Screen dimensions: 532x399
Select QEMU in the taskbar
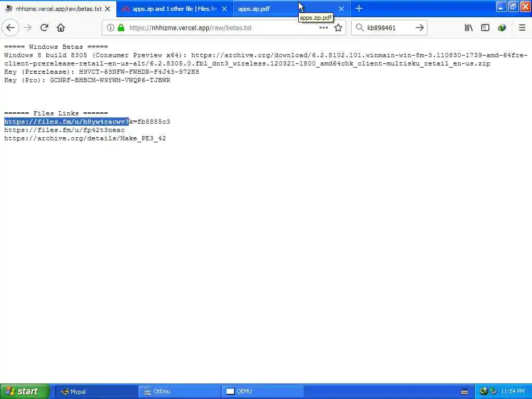click(x=262, y=392)
